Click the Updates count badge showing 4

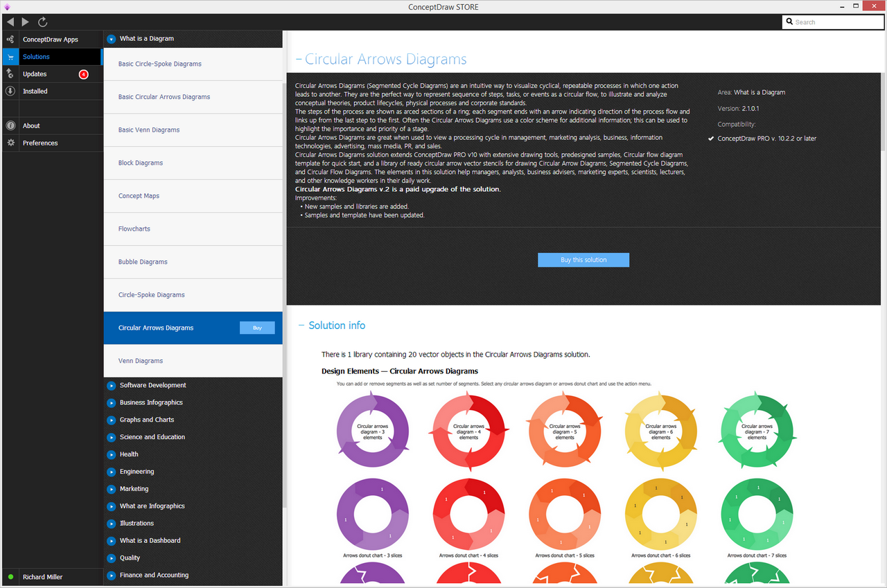click(x=83, y=74)
